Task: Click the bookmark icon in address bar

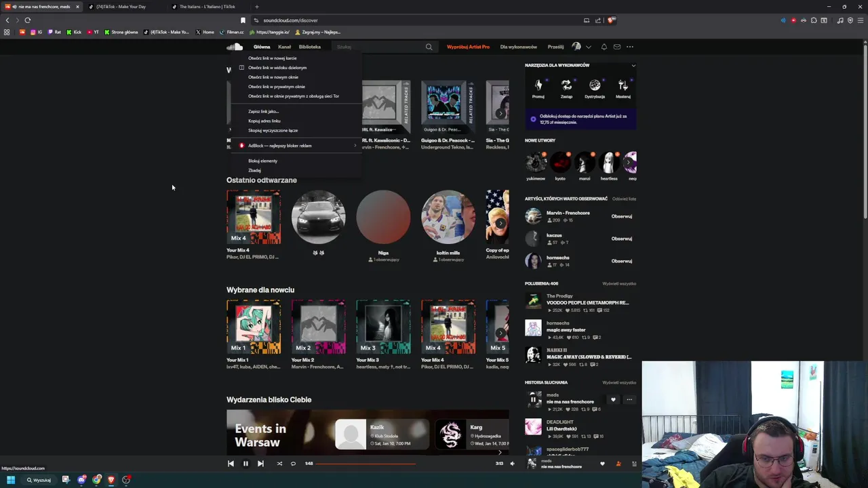Action: [243, 20]
